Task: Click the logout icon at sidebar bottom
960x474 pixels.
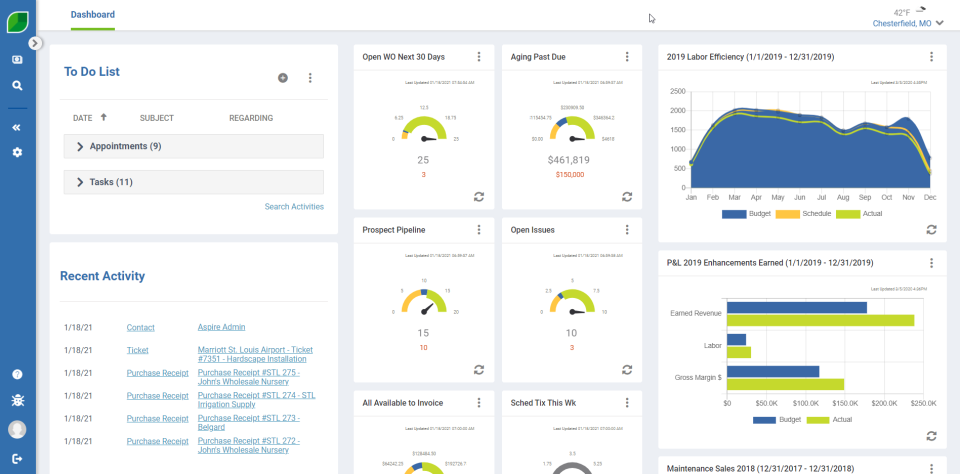Action: click(x=17, y=458)
